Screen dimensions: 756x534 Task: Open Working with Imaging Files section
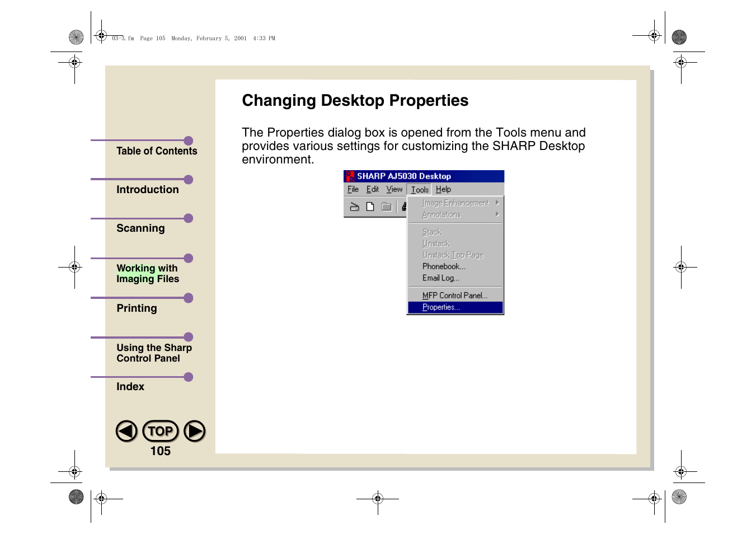point(148,274)
